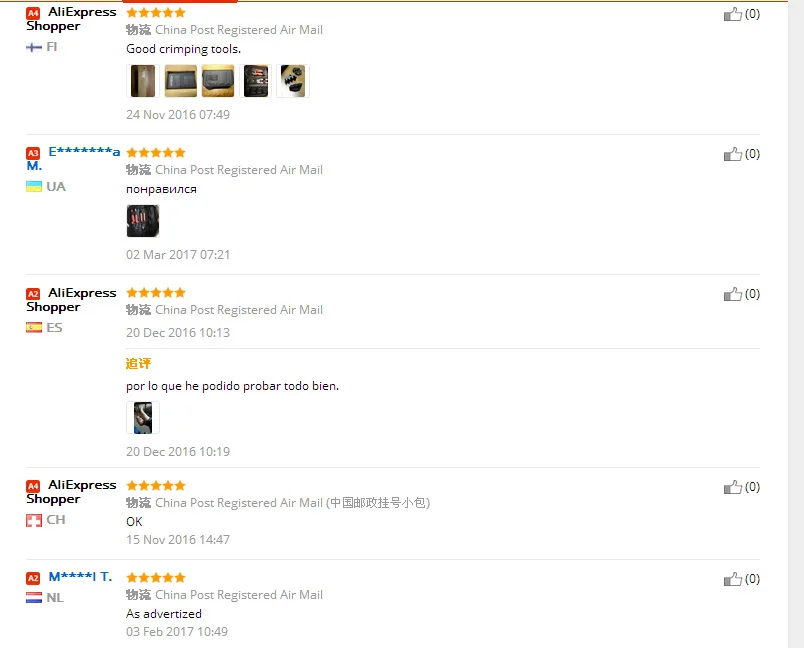This screenshot has width=804, height=648.
Task: Click the A2 badge next to M****l T.
Action: (x=33, y=578)
